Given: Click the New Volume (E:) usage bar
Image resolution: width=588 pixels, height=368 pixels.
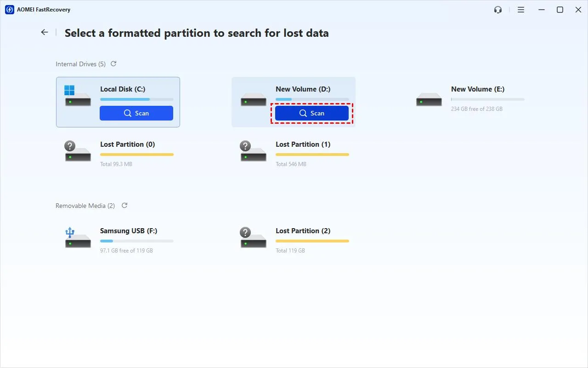Looking at the screenshot, I should (488, 99).
